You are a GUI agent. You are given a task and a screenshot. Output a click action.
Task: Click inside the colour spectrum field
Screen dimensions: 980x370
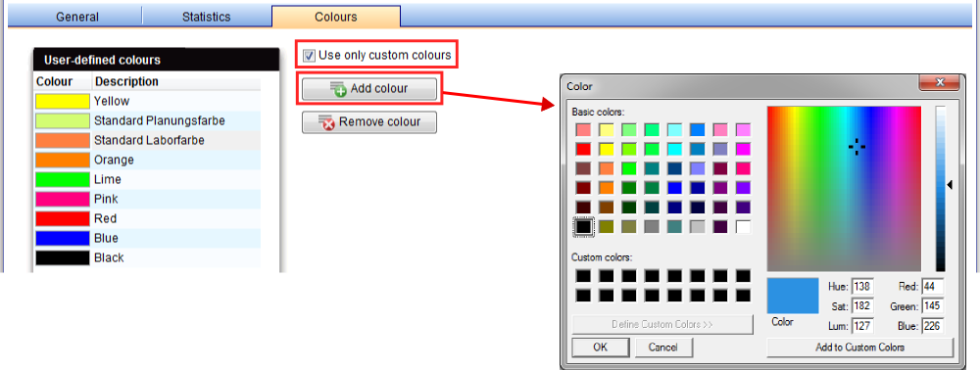coord(845,189)
